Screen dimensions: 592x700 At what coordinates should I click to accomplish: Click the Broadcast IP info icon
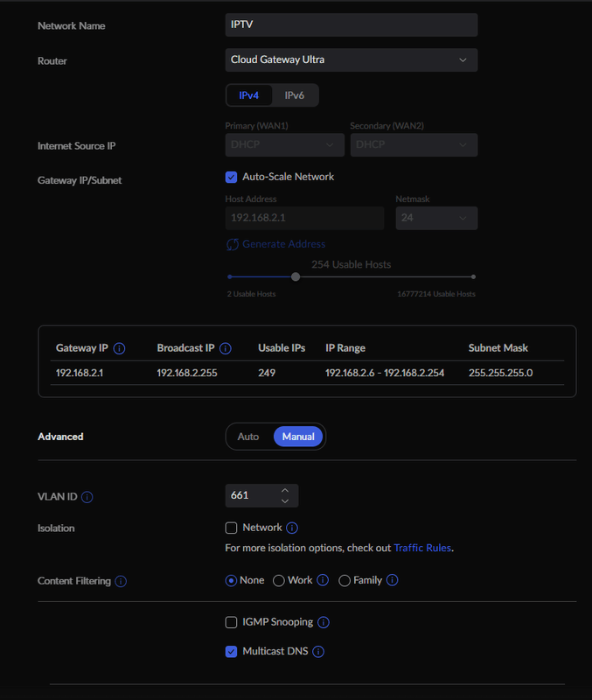coord(226,348)
